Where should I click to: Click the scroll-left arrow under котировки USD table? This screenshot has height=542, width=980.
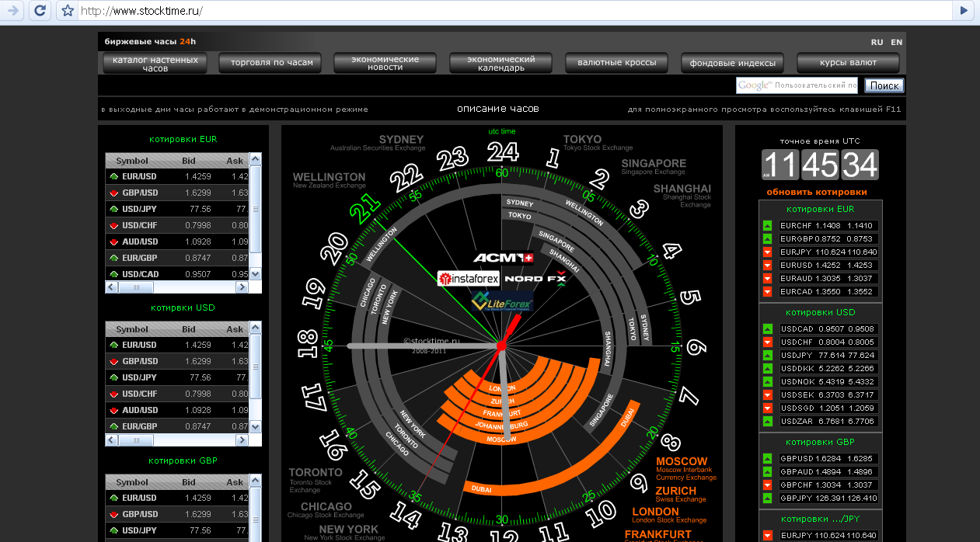112,440
